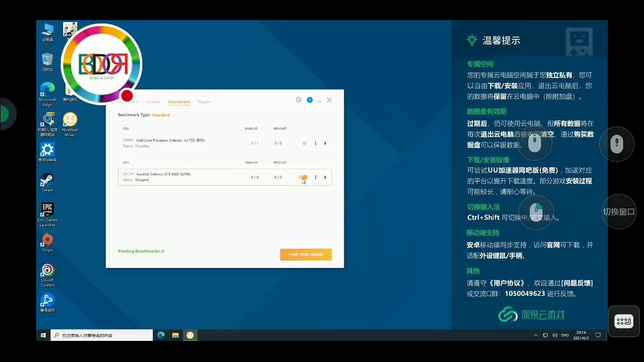
Task: Open the Plugins tab
Action: click(x=204, y=102)
